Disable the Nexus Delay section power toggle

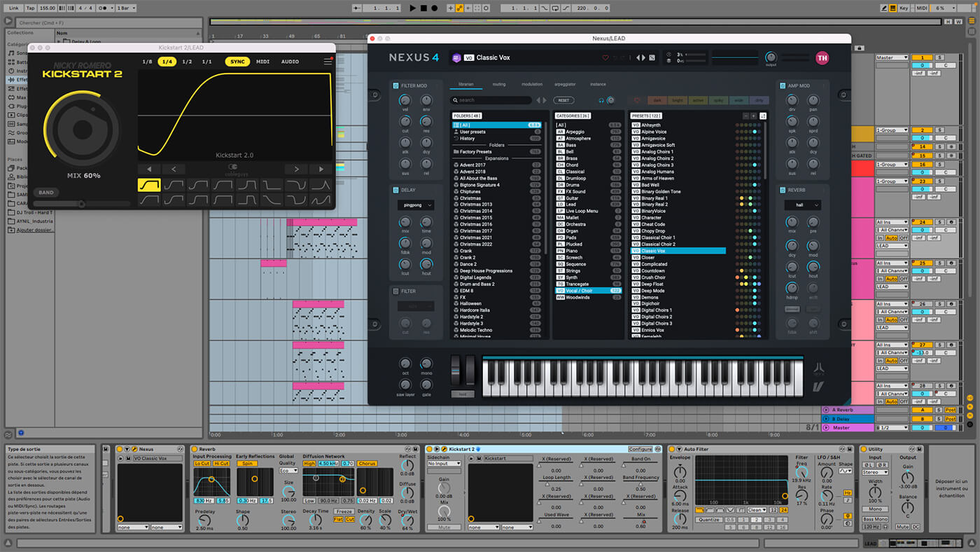coord(395,189)
